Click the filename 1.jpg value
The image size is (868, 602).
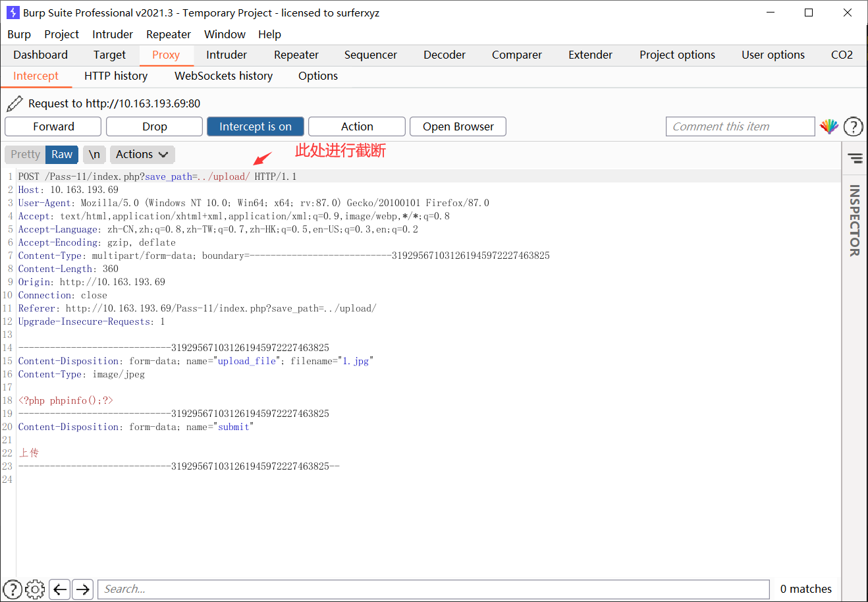click(356, 361)
